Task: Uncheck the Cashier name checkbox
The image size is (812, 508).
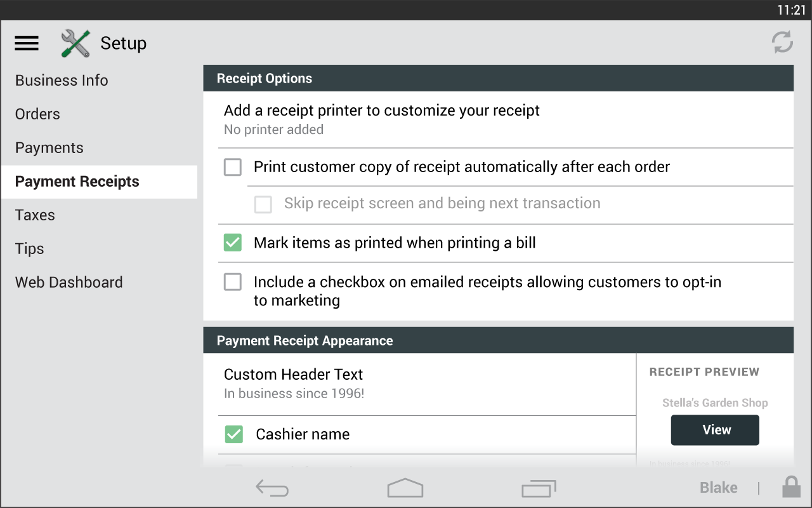Action: (234, 434)
